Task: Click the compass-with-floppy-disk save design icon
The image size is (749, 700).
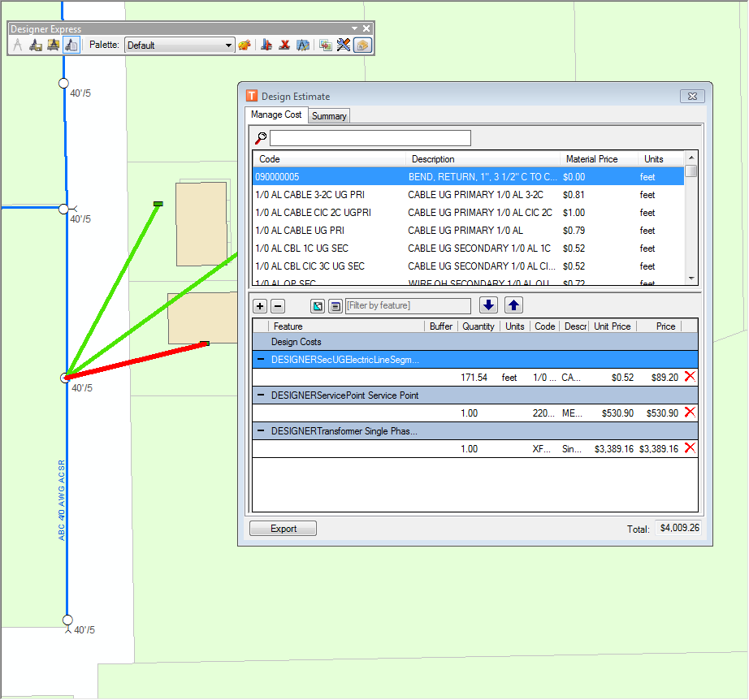Action: (x=36, y=45)
